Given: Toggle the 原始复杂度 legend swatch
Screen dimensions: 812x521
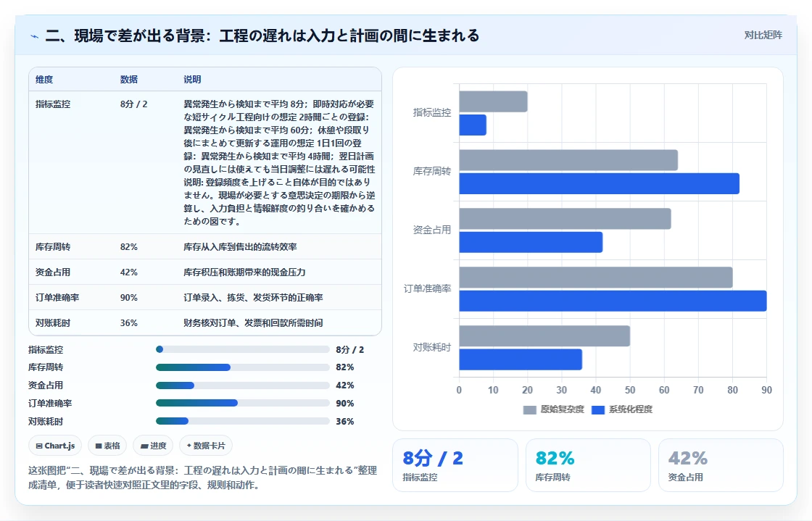Looking at the screenshot, I should (x=530, y=409).
